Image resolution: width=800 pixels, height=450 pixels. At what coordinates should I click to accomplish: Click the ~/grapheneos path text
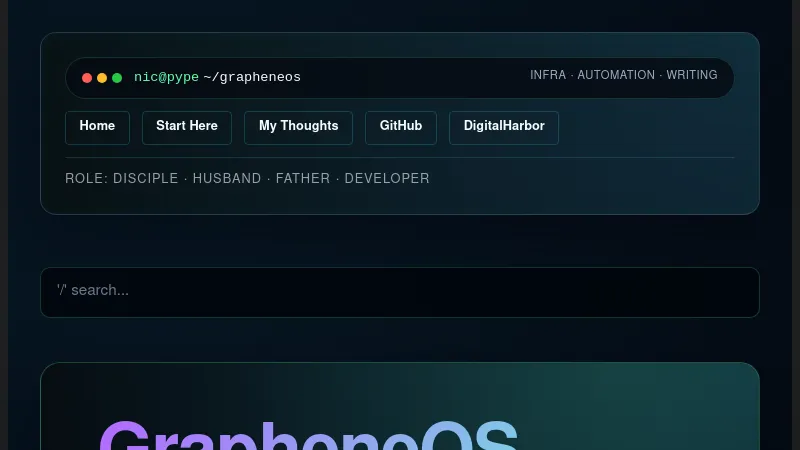252,78
